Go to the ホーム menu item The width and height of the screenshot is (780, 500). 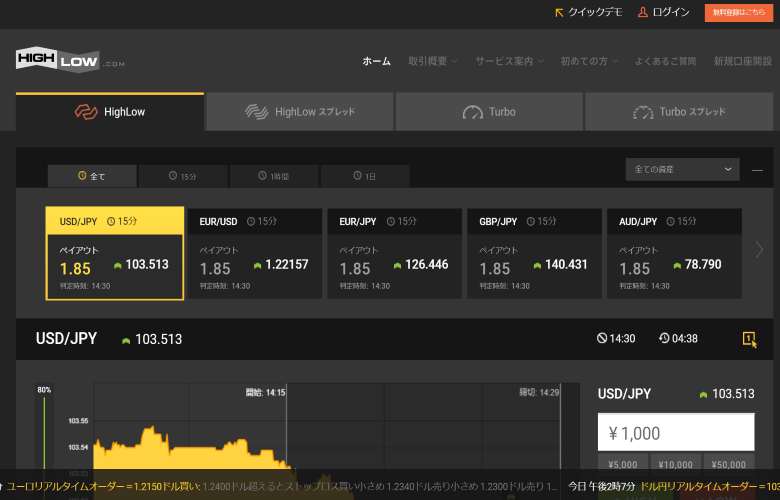coord(377,61)
